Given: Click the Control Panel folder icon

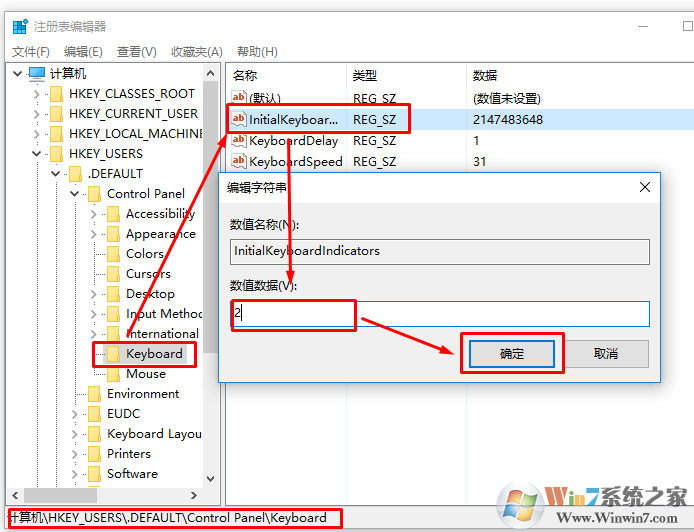Looking at the screenshot, I should click(x=94, y=194).
